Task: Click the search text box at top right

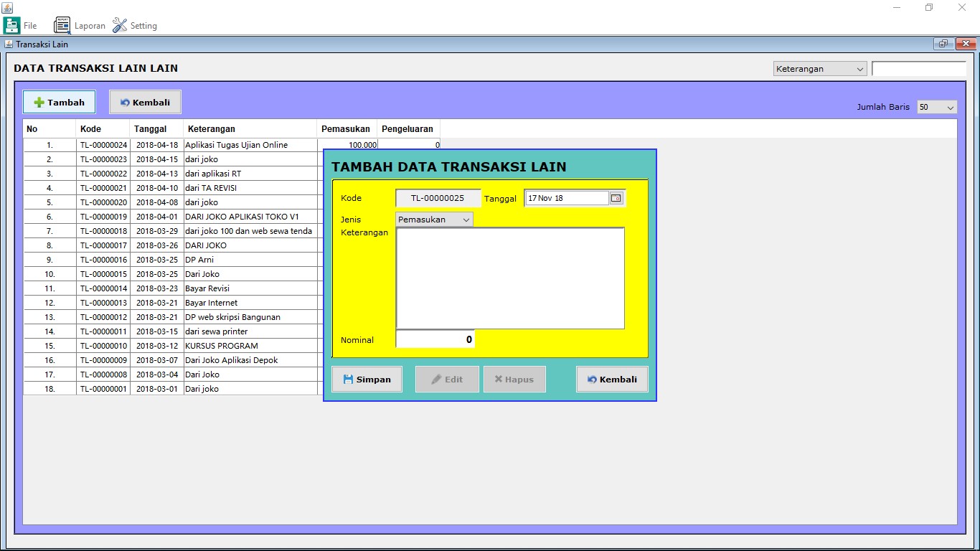Action: click(x=920, y=68)
